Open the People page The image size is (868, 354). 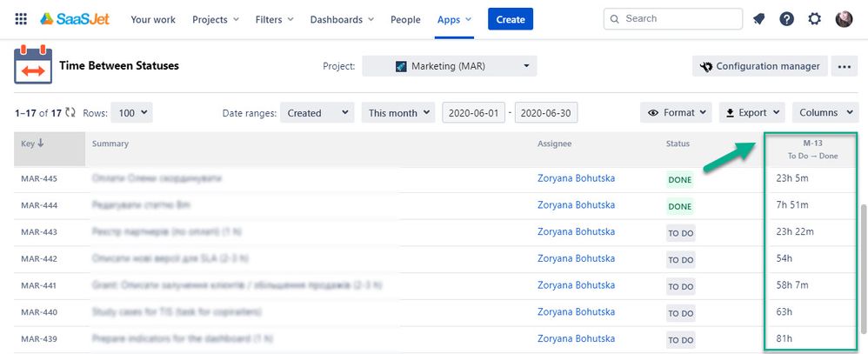[405, 19]
